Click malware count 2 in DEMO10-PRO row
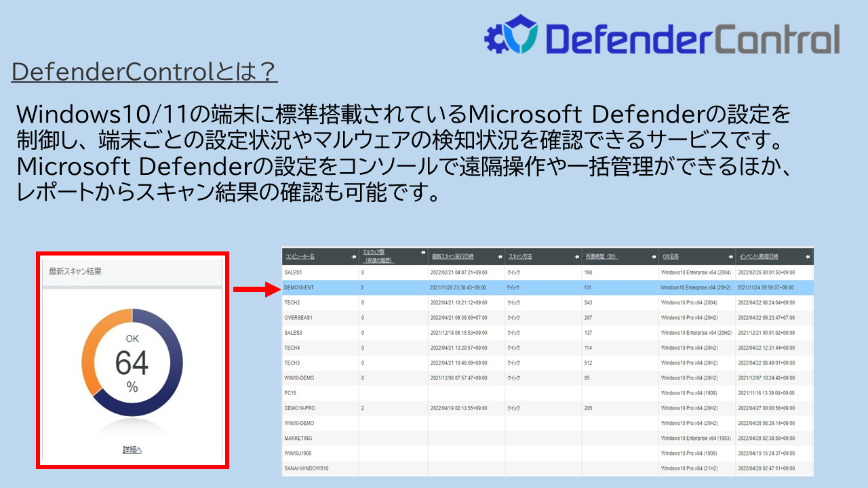 coord(363,408)
